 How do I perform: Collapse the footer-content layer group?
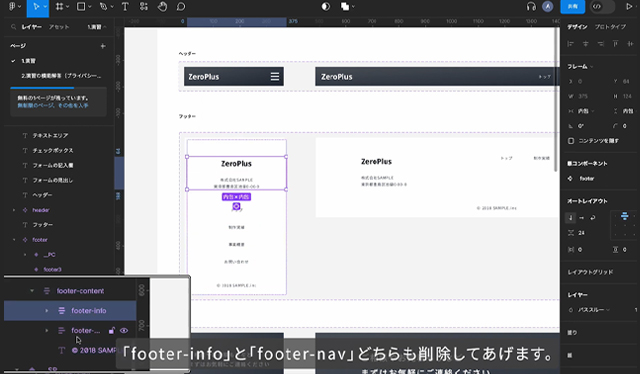click(32, 291)
